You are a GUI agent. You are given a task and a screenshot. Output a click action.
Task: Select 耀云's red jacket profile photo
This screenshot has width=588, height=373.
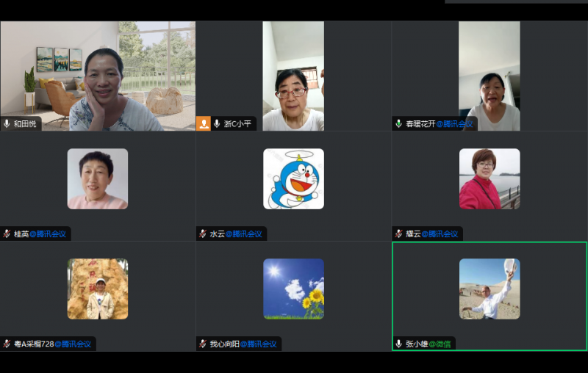coord(490,178)
